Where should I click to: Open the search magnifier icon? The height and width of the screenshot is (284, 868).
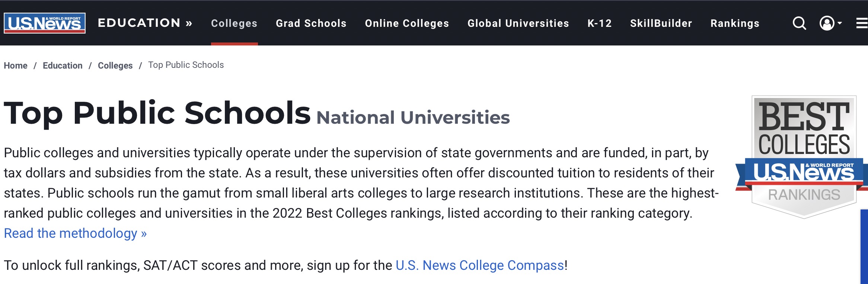pyautogui.click(x=799, y=23)
